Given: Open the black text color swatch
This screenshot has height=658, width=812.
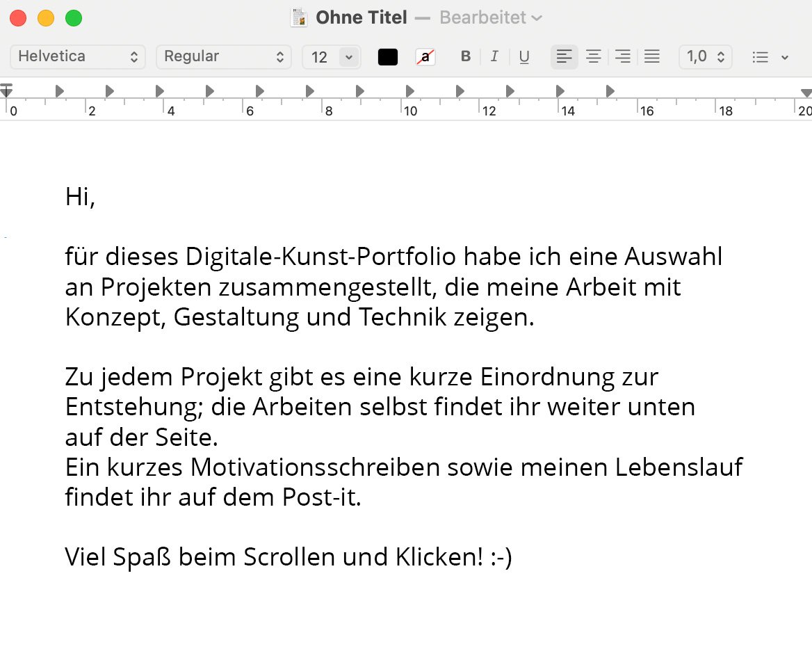Looking at the screenshot, I should (388, 57).
